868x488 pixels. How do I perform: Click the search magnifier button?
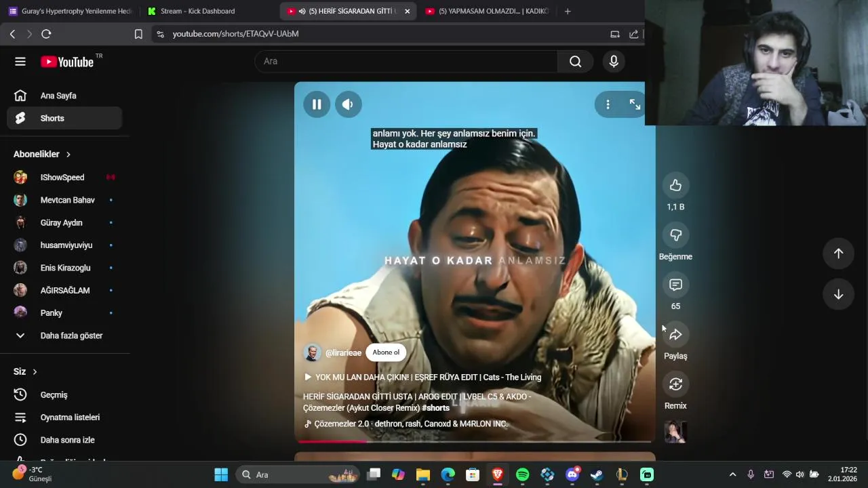tap(575, 62)
